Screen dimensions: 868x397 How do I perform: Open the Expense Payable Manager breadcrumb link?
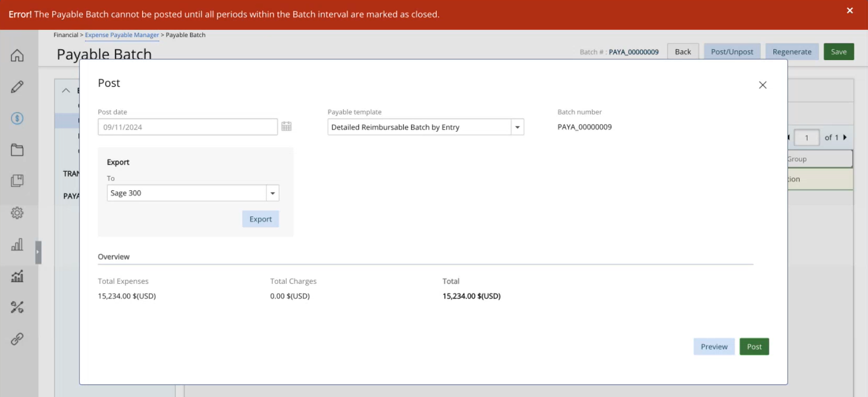click(122, 35)
